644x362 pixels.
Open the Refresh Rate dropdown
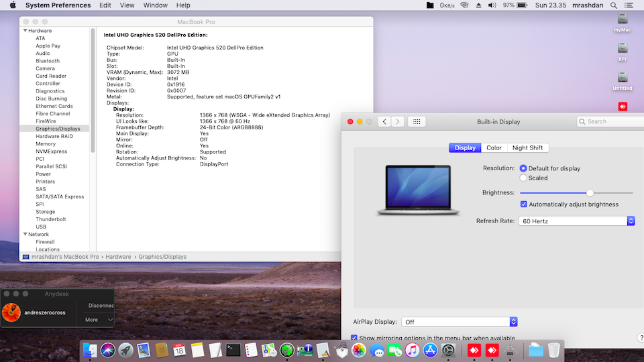(576, 221)
